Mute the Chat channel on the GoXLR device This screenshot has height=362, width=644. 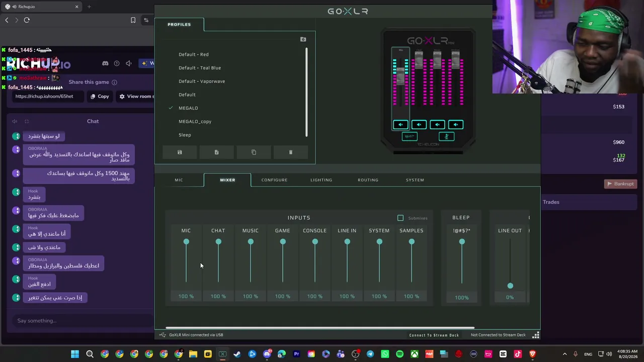(419, 125)
